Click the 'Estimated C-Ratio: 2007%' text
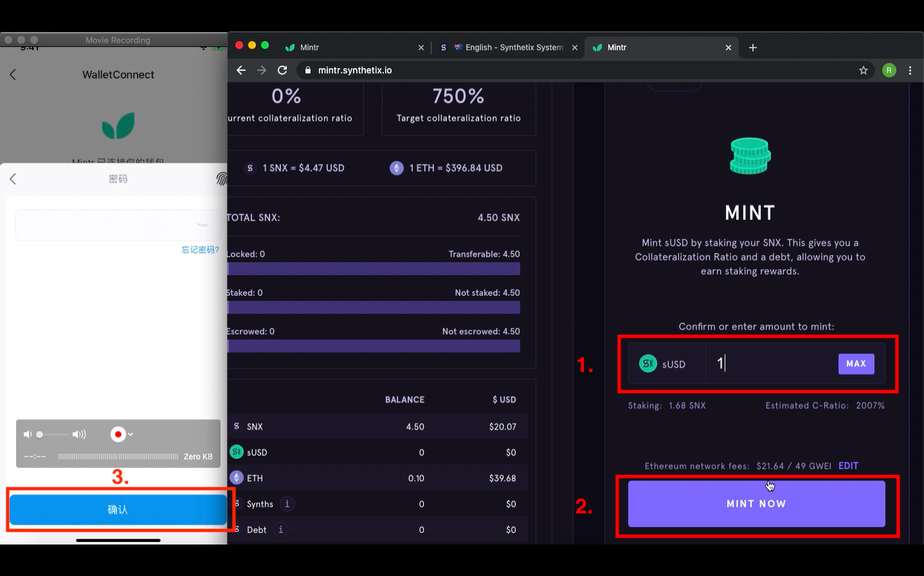924x576 pixels. (x=825, y=406)
